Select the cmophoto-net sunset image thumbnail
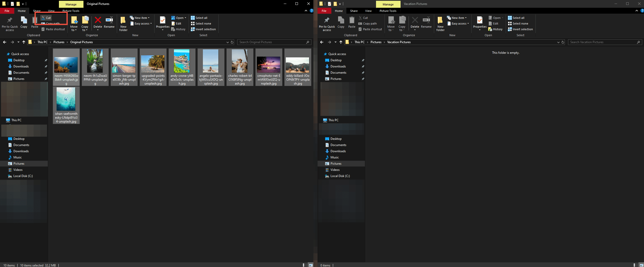 tap(269, 65)
